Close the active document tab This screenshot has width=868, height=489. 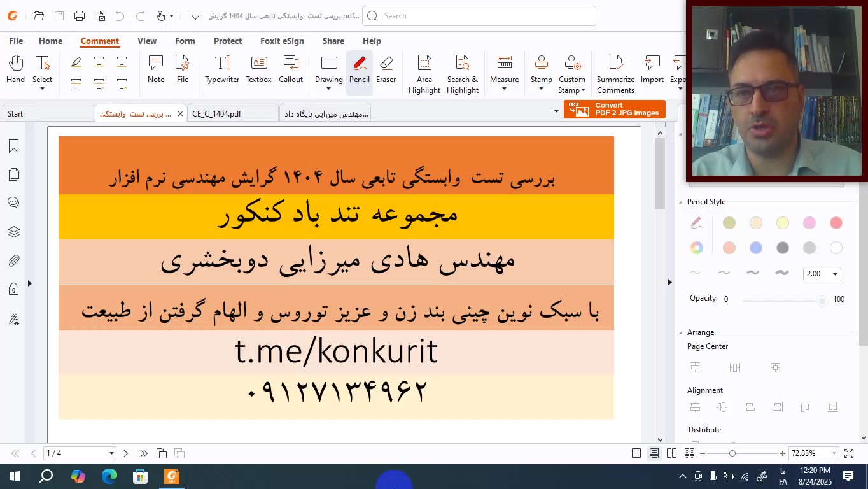pyautogui.click(x=180, y=114)
